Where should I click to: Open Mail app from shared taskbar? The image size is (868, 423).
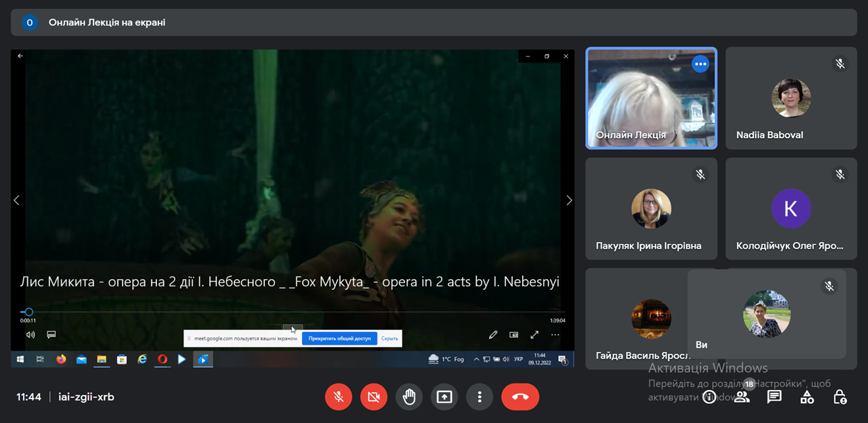(82, 359)
